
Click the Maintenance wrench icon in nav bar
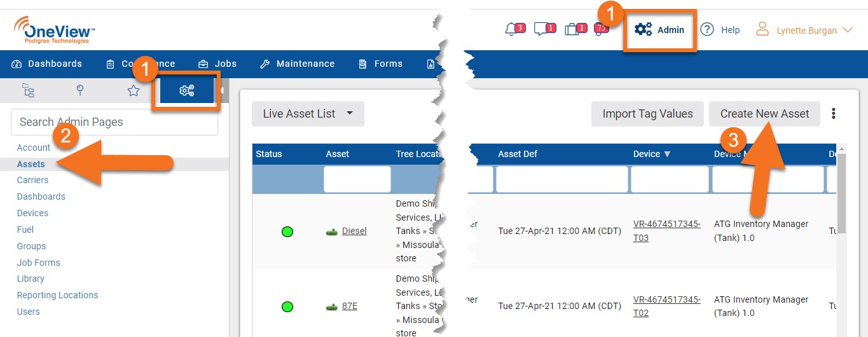[265, 64]
